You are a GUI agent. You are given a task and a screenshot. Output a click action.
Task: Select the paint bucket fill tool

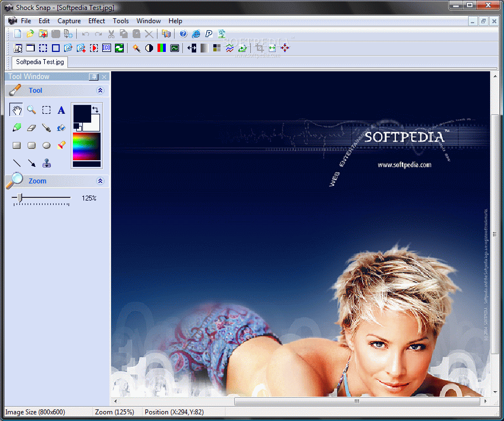click(x=61, y=128)
